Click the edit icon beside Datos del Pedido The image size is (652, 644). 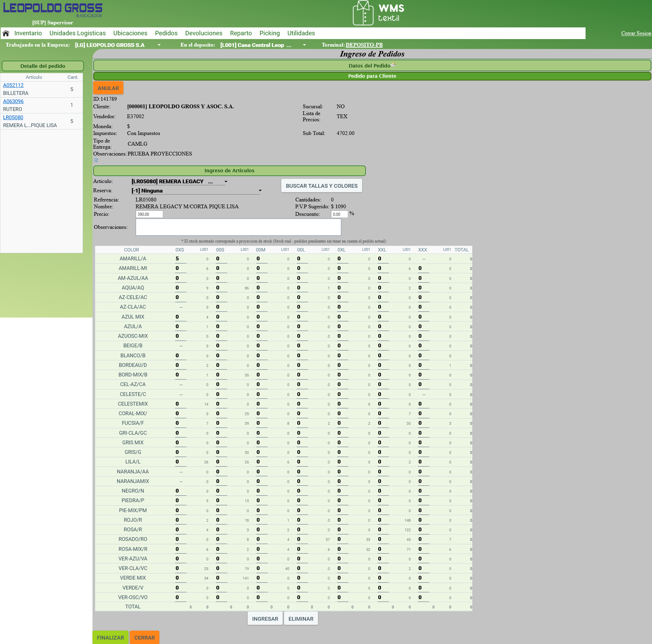pyautogui.click(x=393, y=64)
